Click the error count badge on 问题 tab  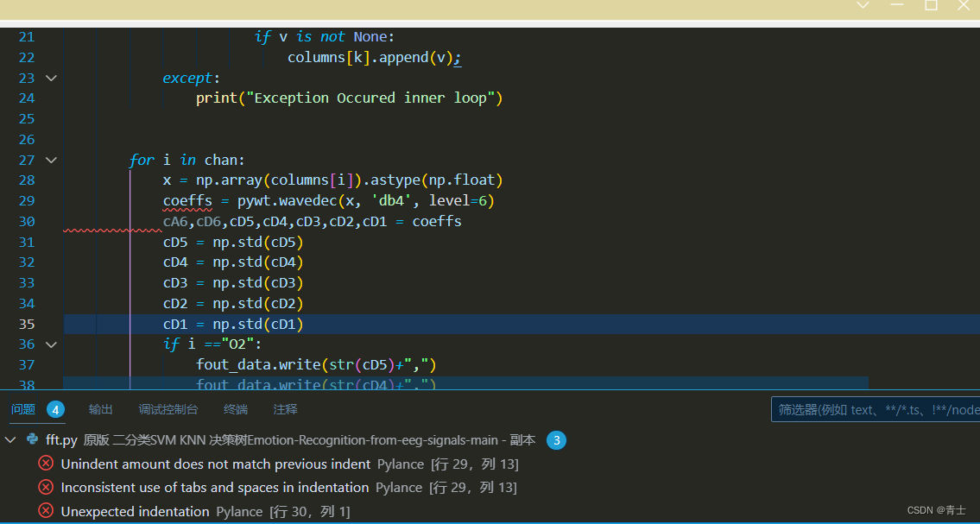(x=55, y=409)
